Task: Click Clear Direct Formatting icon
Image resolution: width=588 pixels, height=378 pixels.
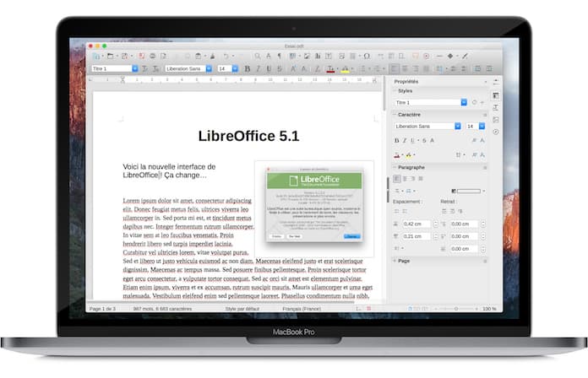Action: 318,68
